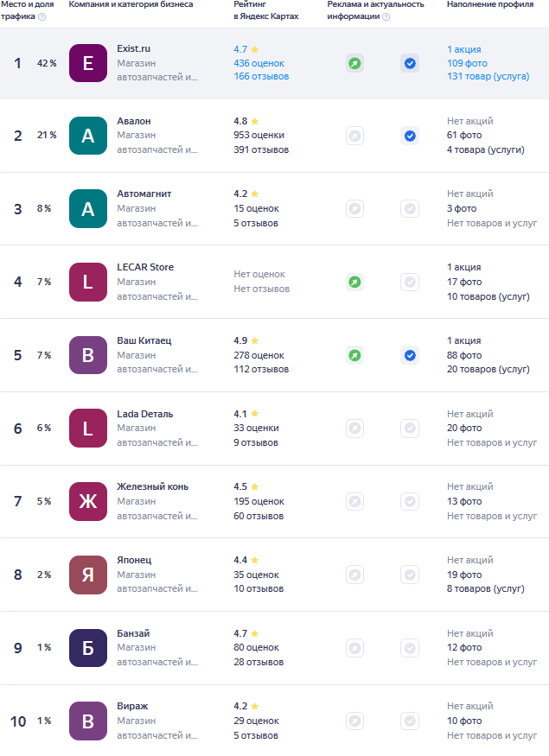Viewport: 549px width, 756px height.
Task: Click the grey verification checkmark for Автомагнит
Action: tap(410, 208)
